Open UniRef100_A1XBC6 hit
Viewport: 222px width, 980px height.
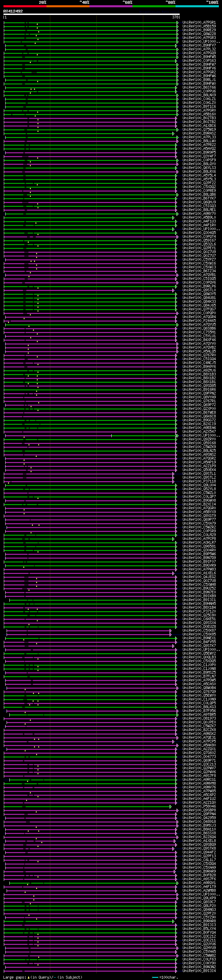pos(199,125)
